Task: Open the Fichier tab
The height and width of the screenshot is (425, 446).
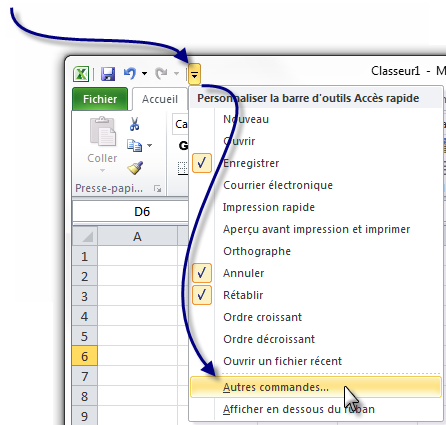Action: [100, 99]
